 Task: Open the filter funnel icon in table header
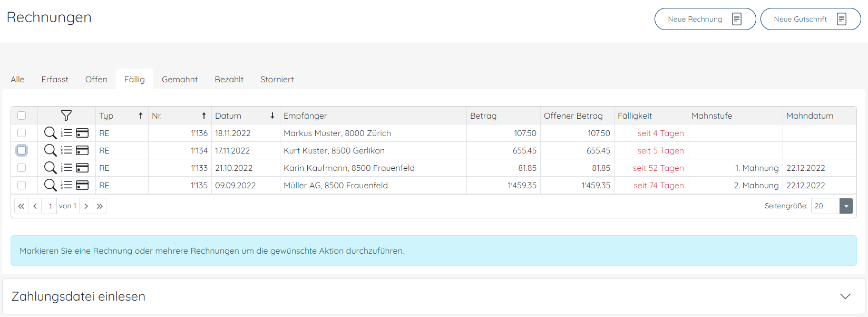click(66, 116)
